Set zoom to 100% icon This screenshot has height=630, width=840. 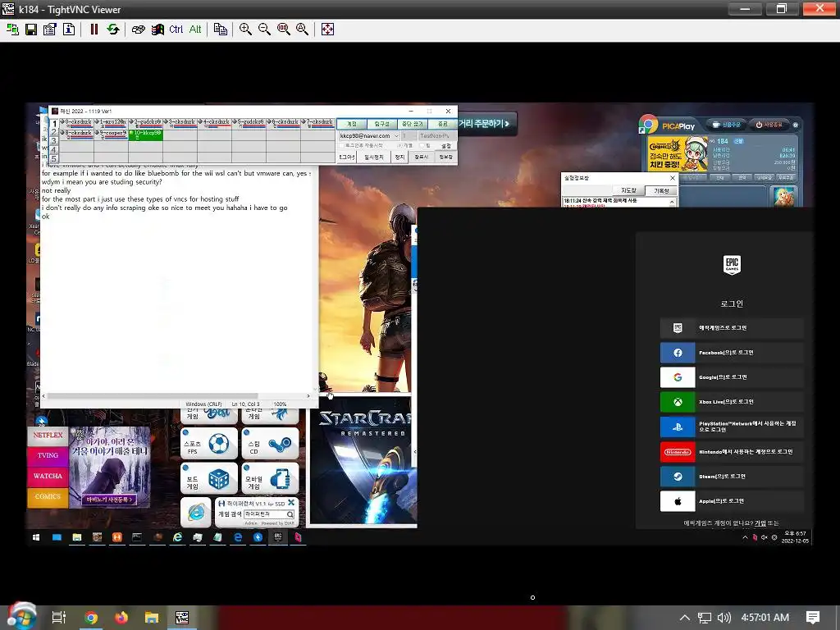(x=283, y=30)
